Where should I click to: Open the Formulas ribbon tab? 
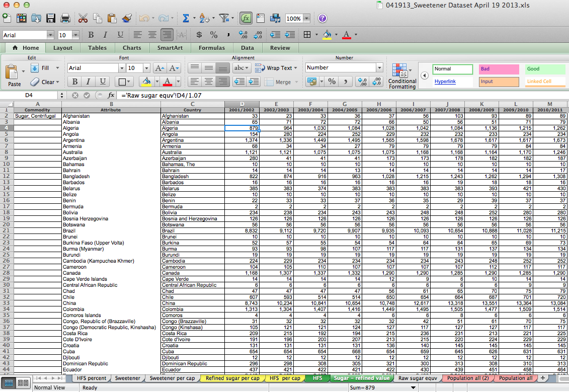212,47
